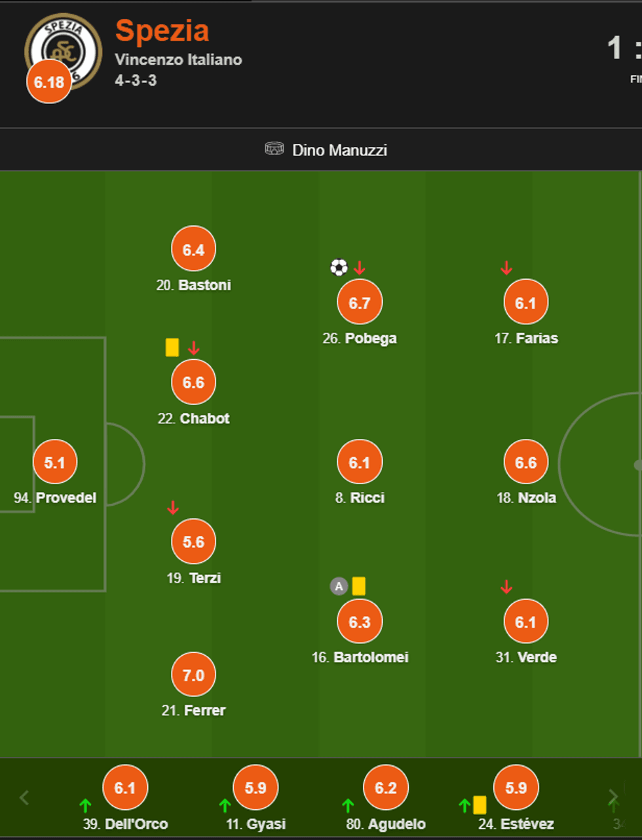Click the yellow card icon beside Estévez
The width and height of the screenshot is (642, 840).
click(480, 805)
